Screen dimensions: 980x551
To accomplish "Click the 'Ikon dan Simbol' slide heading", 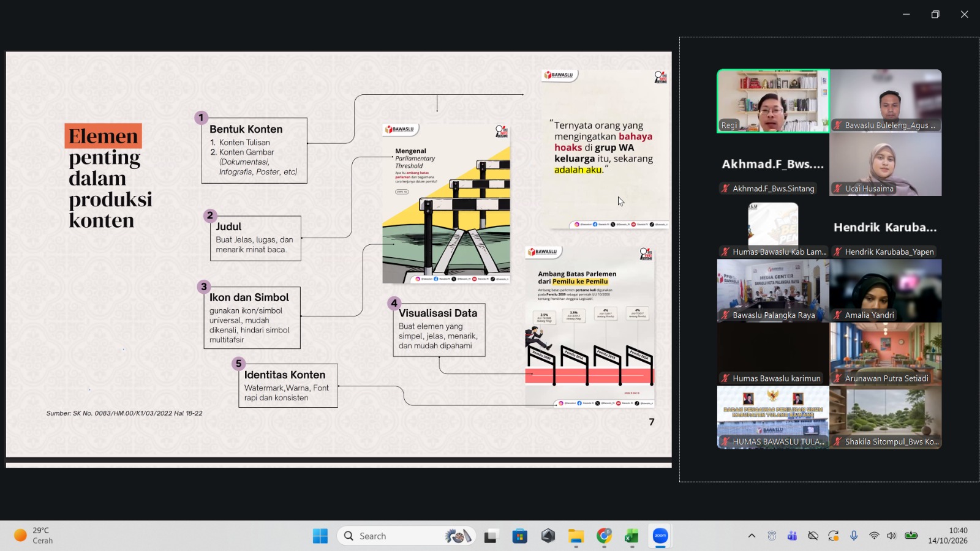I will pyautogui.click(x=249, y=298).
